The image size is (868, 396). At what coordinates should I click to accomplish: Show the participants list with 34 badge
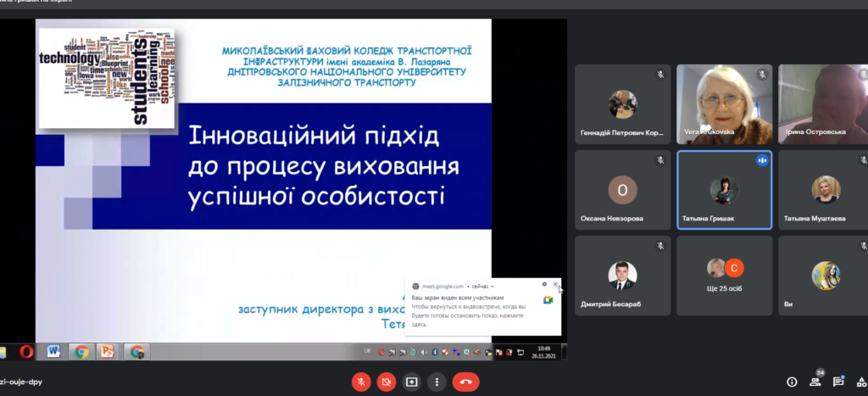click(x=815, y=381)
